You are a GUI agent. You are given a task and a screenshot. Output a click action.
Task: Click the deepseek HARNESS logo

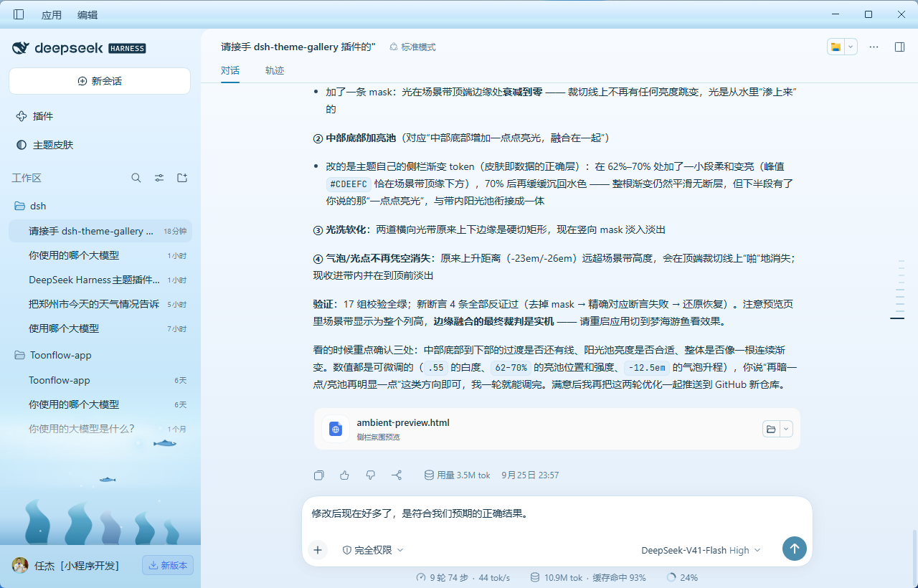coord(79,48)
